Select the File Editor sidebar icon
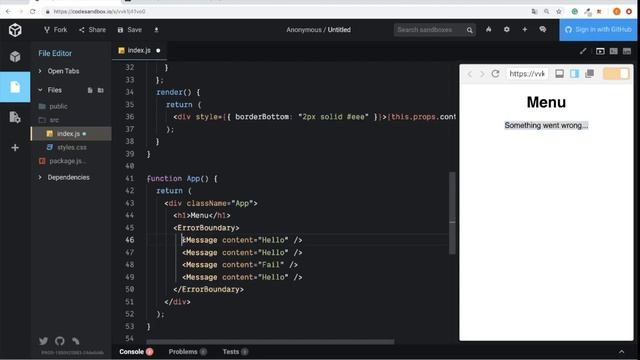Viewport: 640px width, 360px height. (x=15, y=87)
